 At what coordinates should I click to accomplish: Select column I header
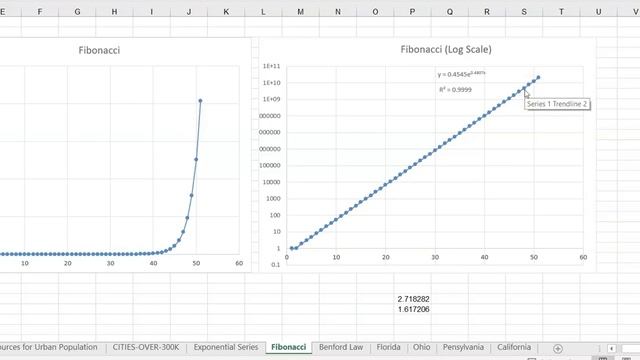point(151,12)
